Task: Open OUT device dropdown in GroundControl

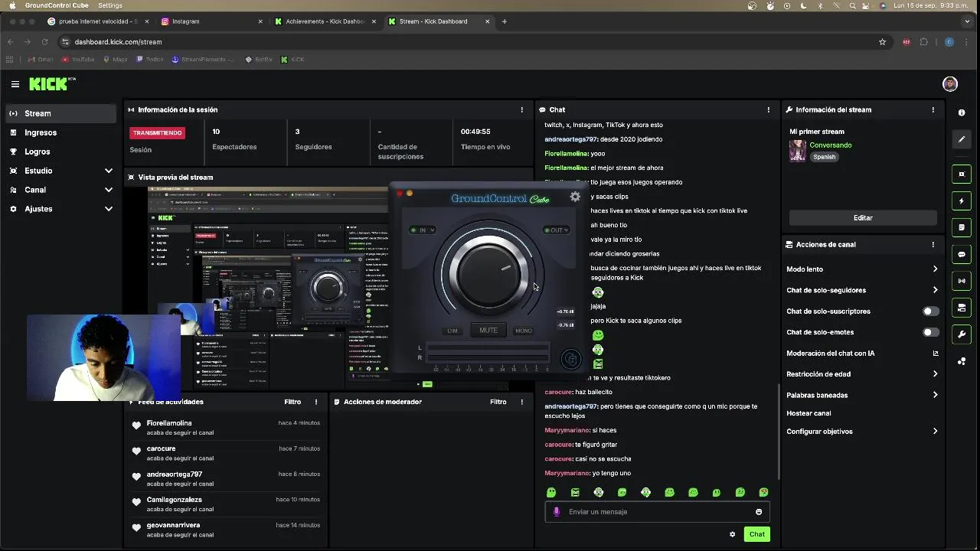Action: tap(557, 230)
